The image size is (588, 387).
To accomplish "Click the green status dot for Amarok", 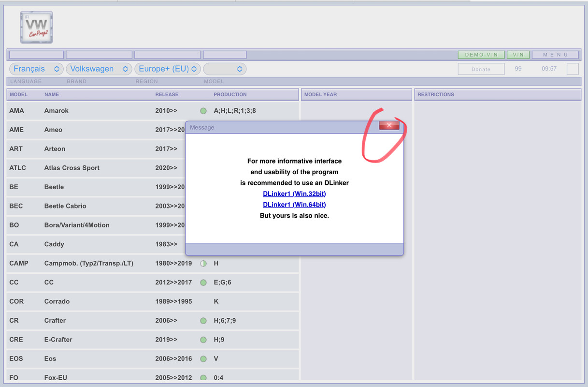I will (203, 111).
